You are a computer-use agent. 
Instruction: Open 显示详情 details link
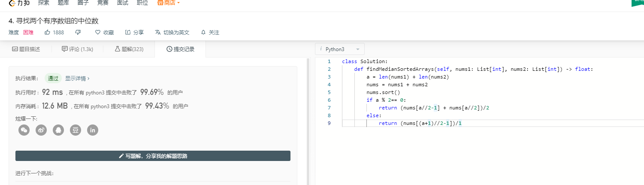77,79
